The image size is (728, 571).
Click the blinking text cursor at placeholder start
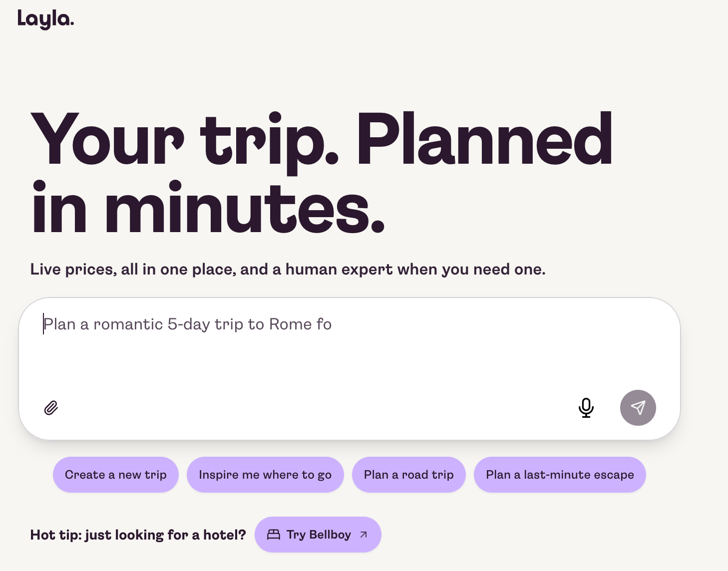click(x=43, y=324)
